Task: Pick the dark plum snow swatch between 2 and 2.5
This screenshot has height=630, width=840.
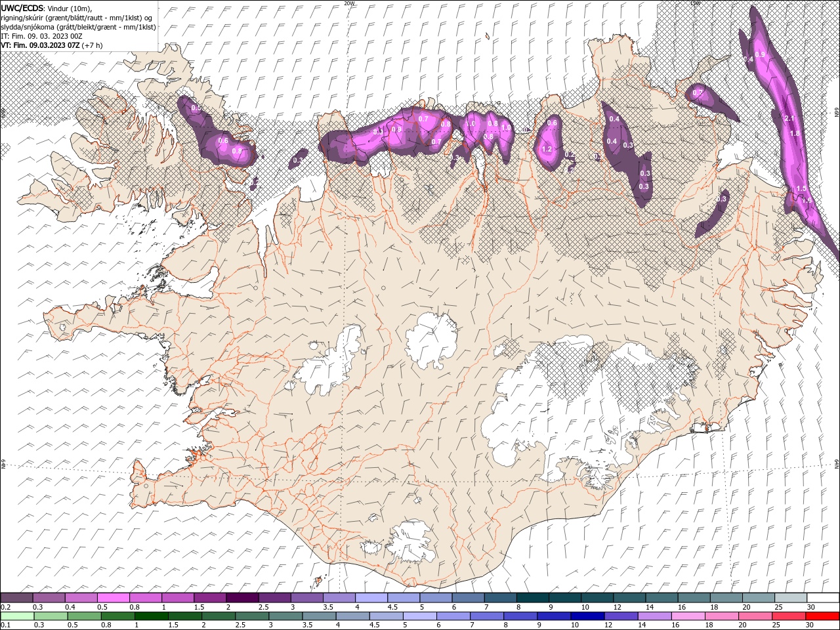Action: [x=242, y=597]
